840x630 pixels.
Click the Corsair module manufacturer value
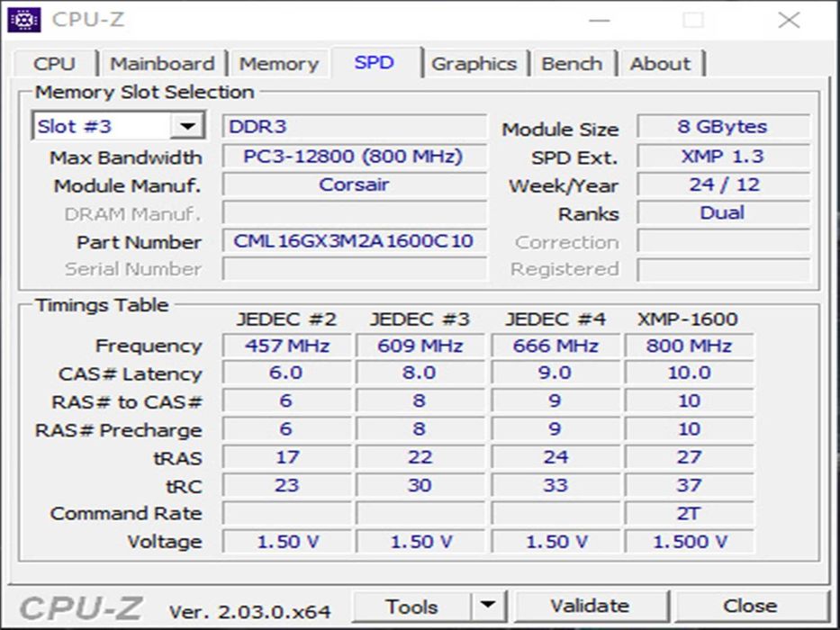coord(354,184)
